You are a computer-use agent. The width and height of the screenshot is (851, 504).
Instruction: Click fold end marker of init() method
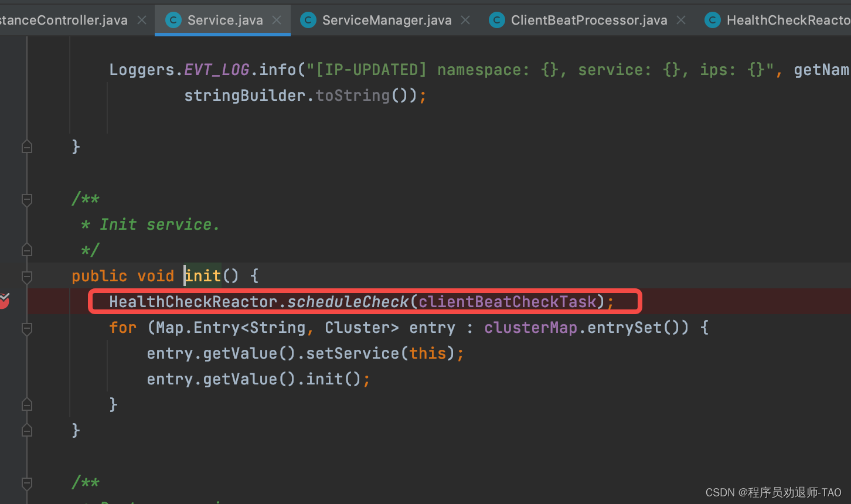coord(27,430)
